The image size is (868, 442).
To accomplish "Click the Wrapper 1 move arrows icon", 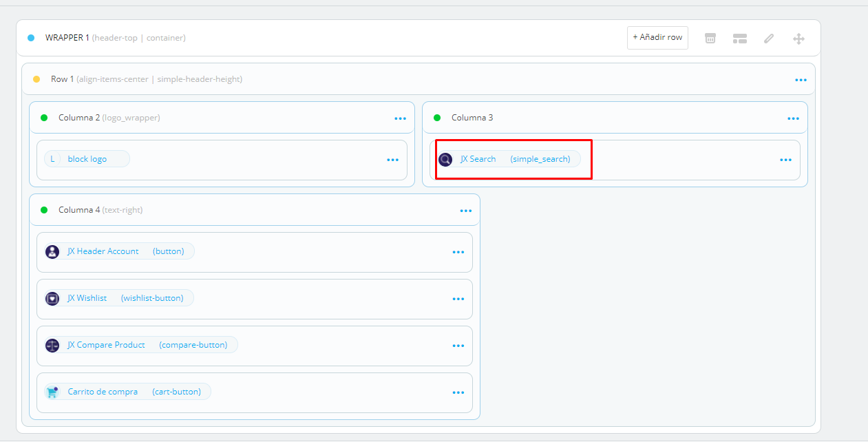I will pos(798,39).
